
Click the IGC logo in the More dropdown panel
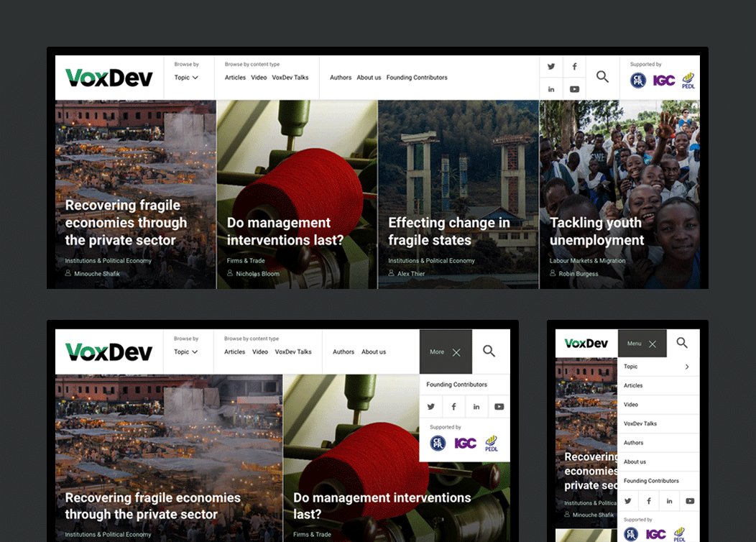click(x=465, y=444)
